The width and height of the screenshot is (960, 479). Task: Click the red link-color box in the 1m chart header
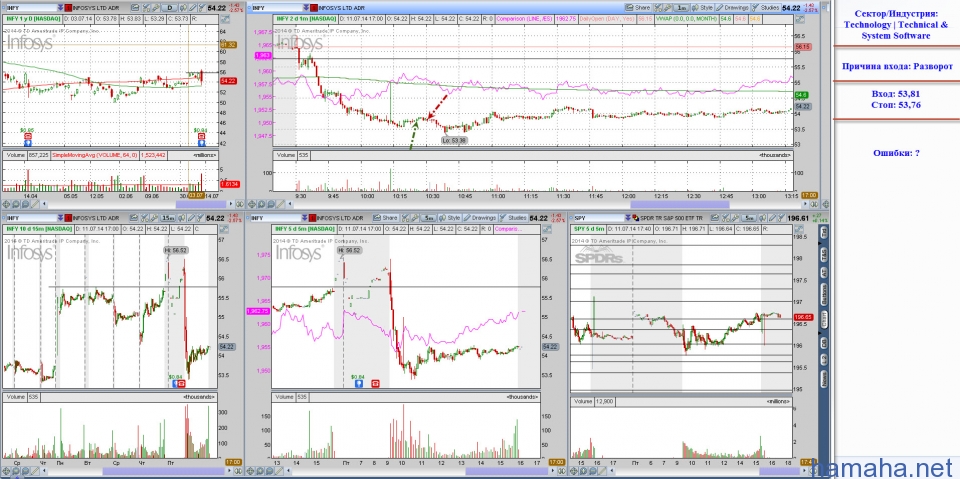314,7
